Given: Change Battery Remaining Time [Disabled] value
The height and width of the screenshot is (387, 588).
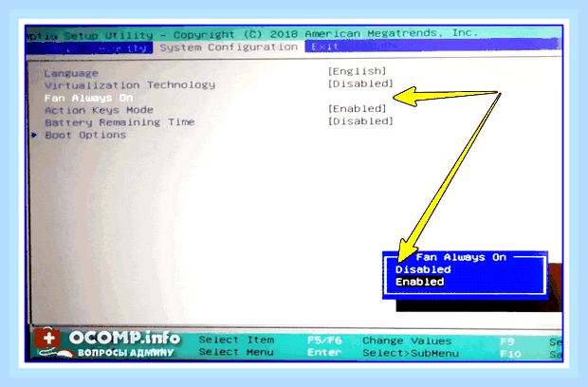Looking at the screenshot, I should tap(360, 120).
